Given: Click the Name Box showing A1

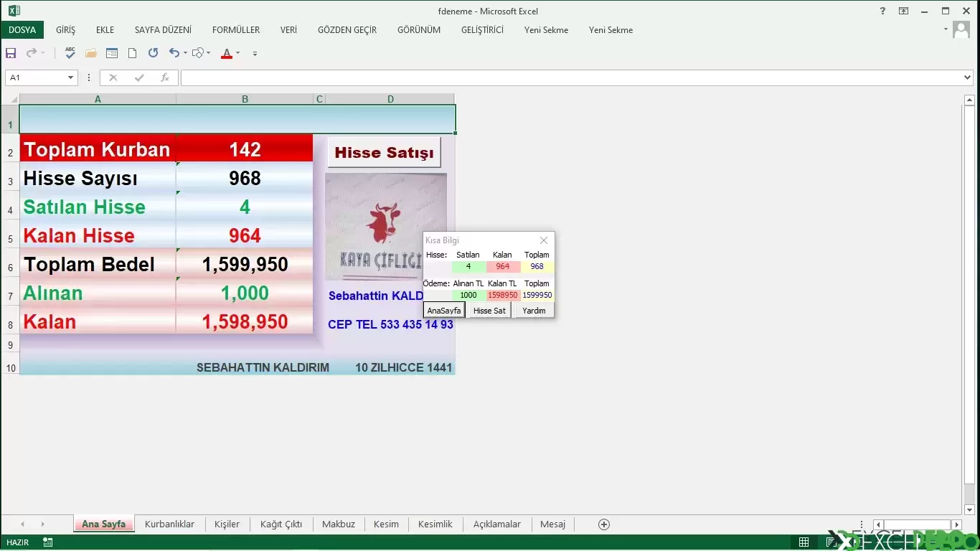Looking at the screenshot, I should point(35,77).
